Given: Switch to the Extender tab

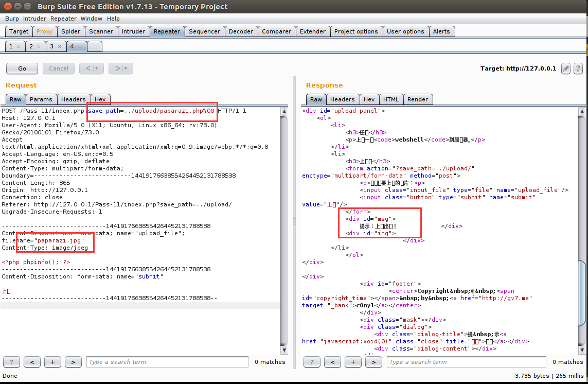Looking at the screenshot, I should pos(313,31).
